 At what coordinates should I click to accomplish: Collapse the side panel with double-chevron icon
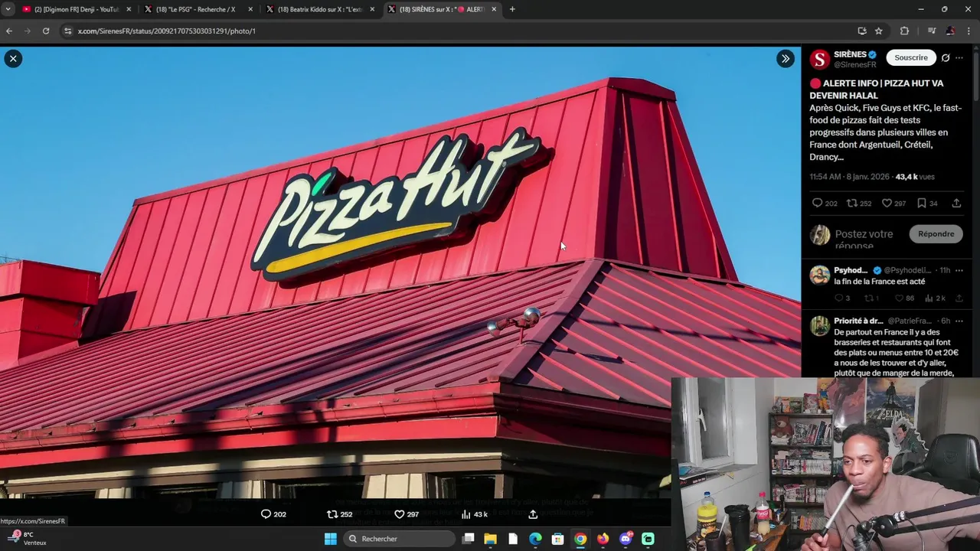786,59
